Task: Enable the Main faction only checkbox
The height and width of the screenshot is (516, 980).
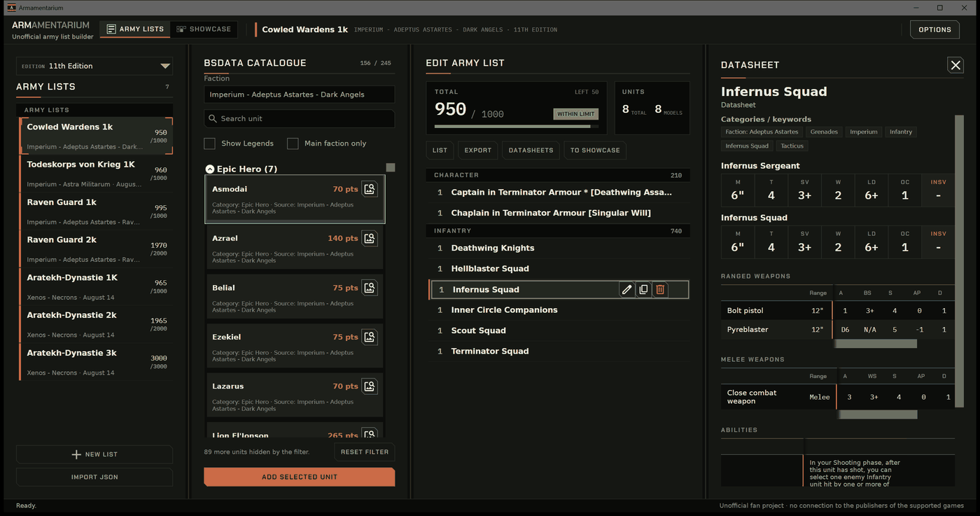Action: point(293,144)
